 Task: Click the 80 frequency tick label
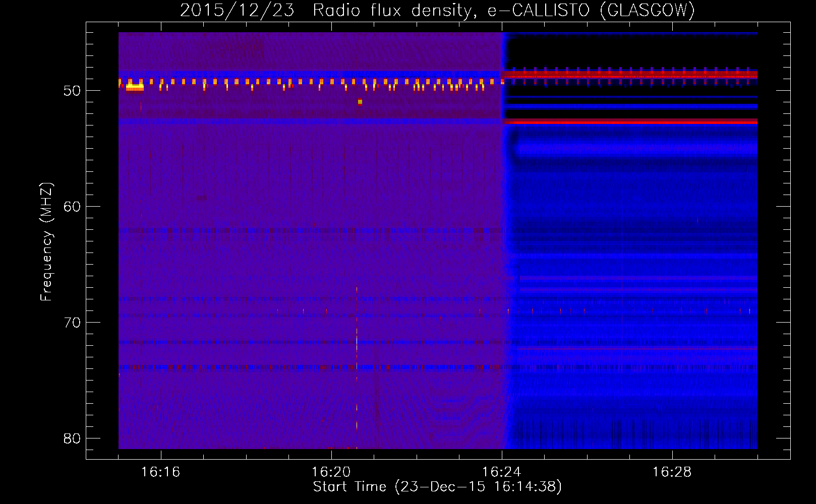(72, 438)
